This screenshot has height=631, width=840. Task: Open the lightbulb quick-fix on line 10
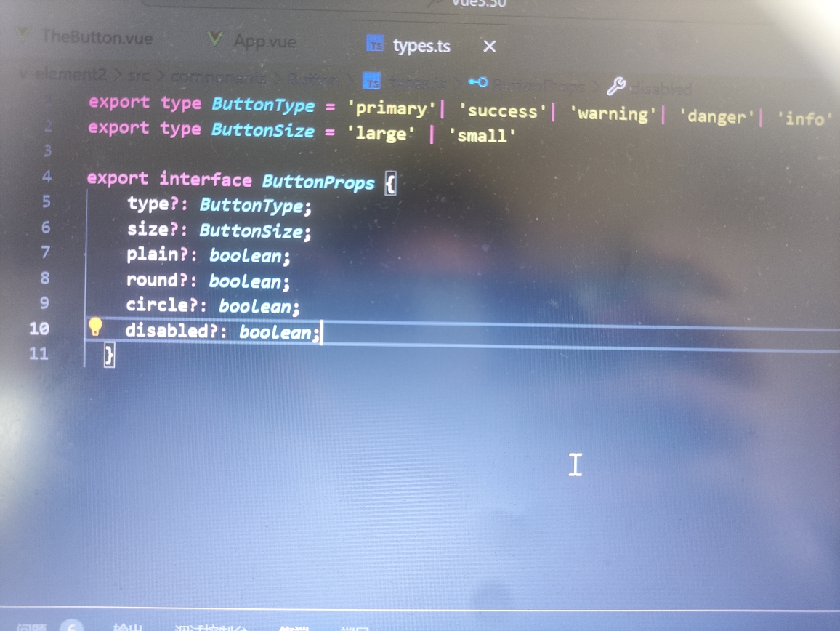[x=95, y=326]
